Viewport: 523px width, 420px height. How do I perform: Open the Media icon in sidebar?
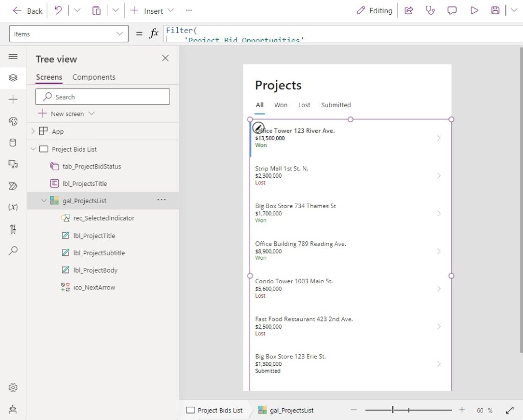click(13, 164)
